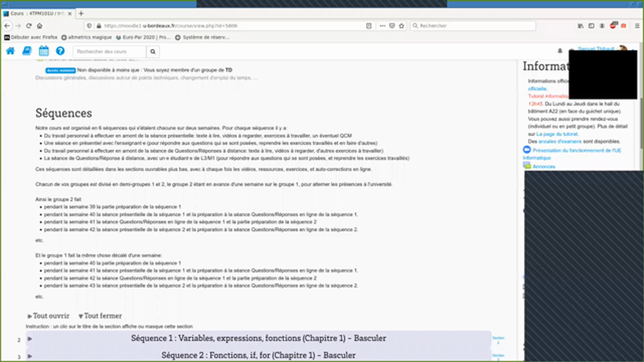Open the Annonces forum link
Viewport: 644px width, 362px height.
point(544,166)
